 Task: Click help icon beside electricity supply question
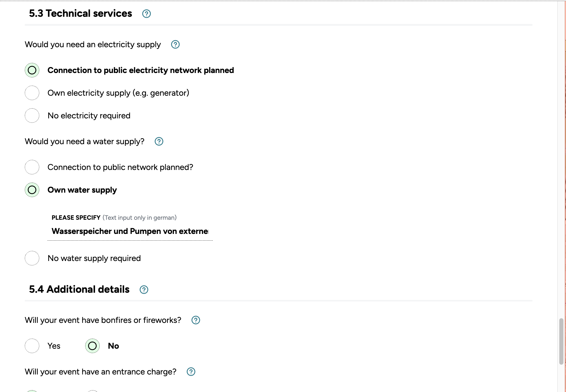175,45
